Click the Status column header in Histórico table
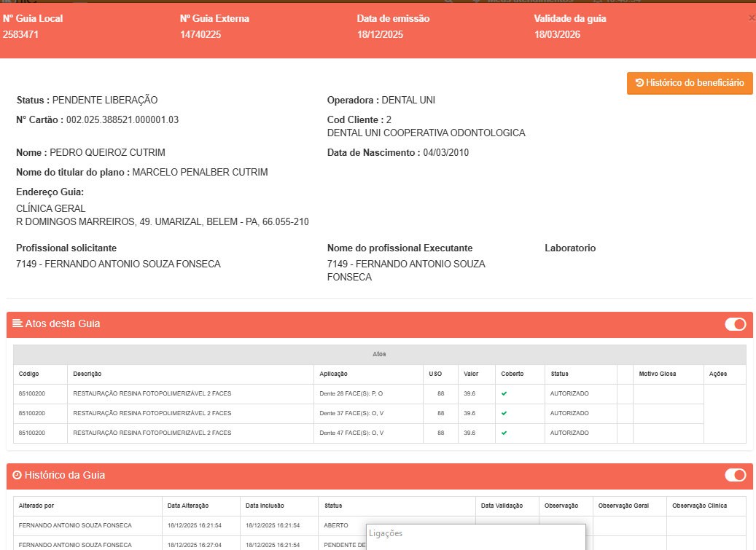 tap(333, 506)
